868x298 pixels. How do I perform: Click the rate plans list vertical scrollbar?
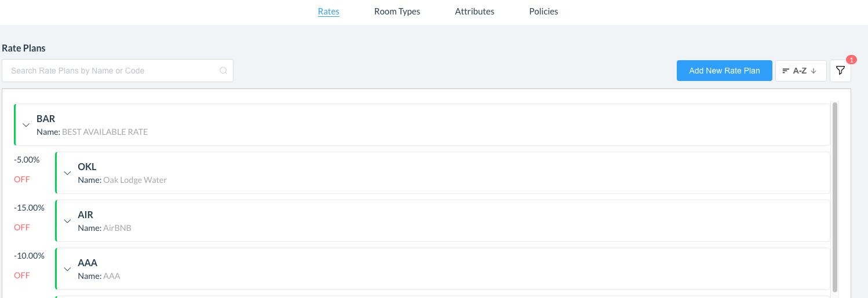[835, 197]
